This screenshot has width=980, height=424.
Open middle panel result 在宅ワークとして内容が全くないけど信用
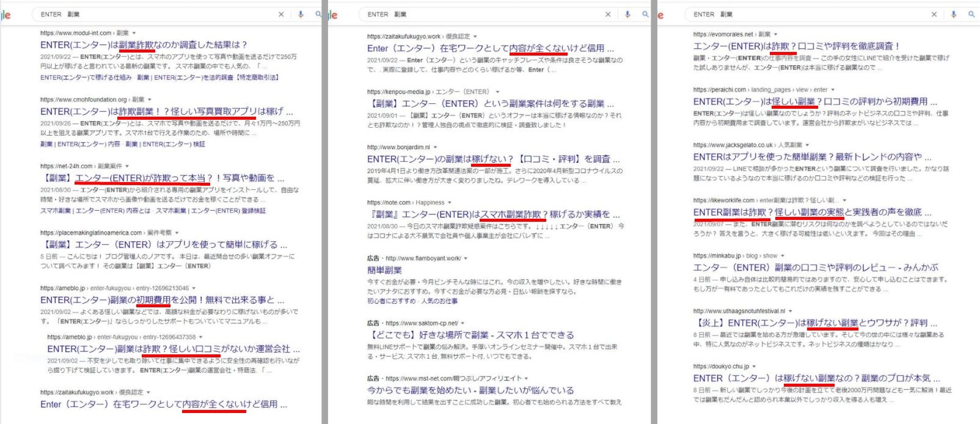pyautogui.click(x=491, y=48)
